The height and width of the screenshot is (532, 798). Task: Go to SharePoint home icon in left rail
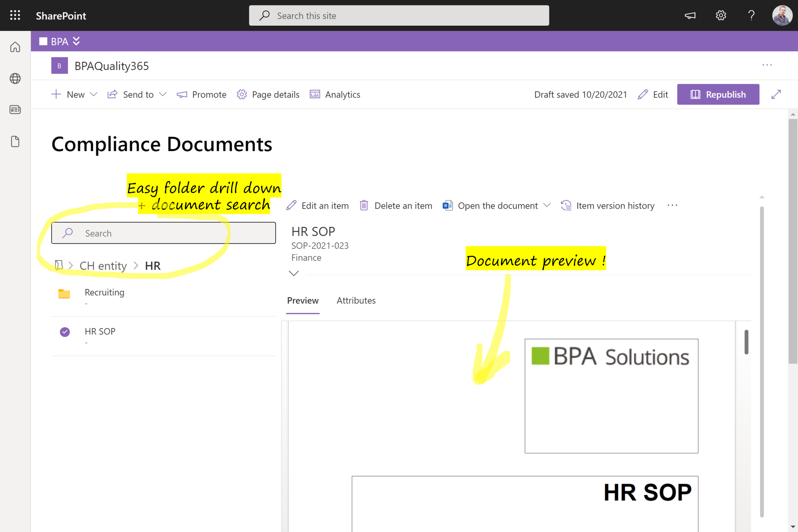[x=15, y=47]
